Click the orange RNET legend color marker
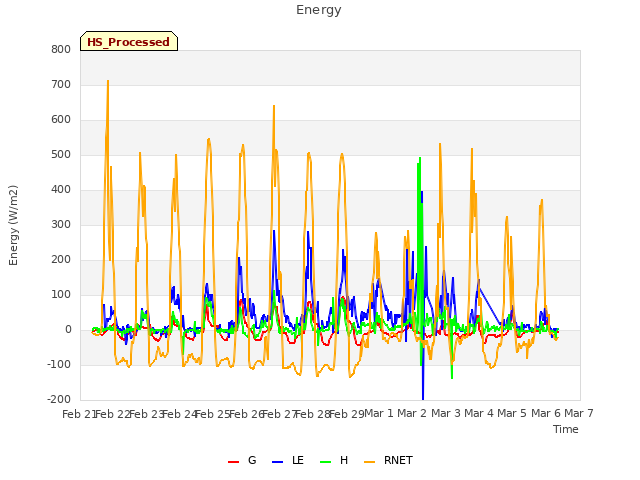Screen dimensions: 640x480 point(369,462)
